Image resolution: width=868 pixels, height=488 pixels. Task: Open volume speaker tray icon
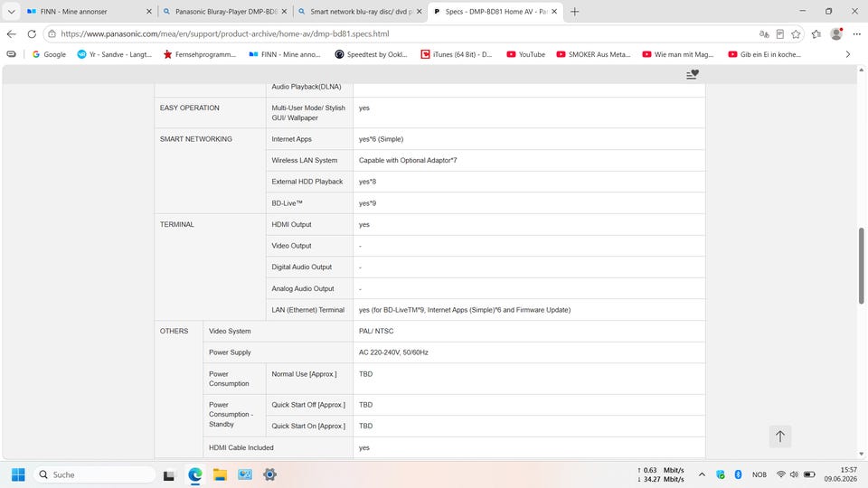(795, 474)
